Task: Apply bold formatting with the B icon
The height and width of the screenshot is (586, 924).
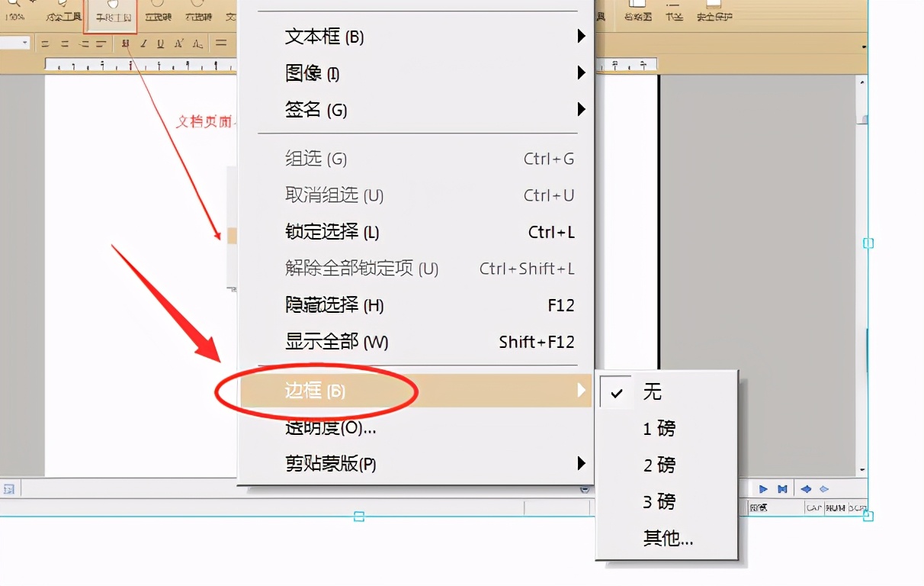Action: tap(125, 43)
